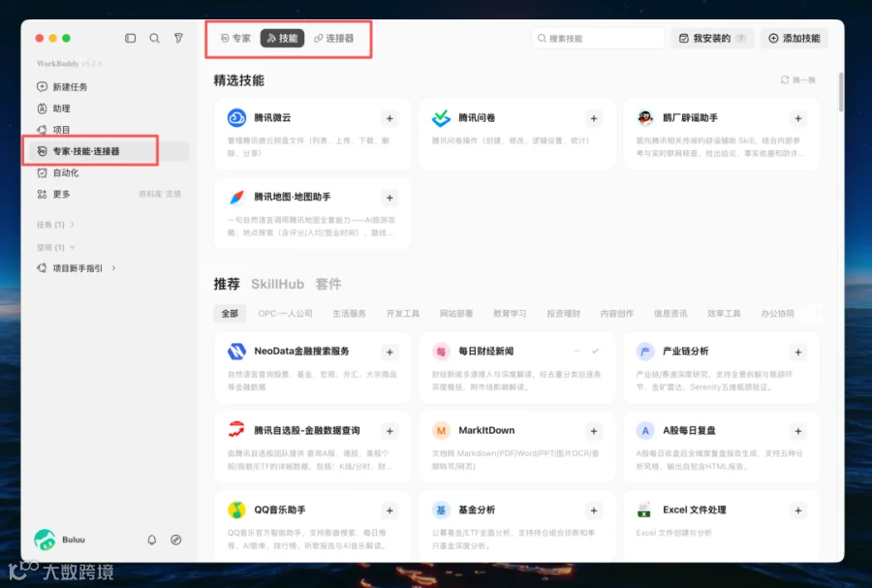
Task: Filter by 生活服务 category
Action: coord(349,314)
